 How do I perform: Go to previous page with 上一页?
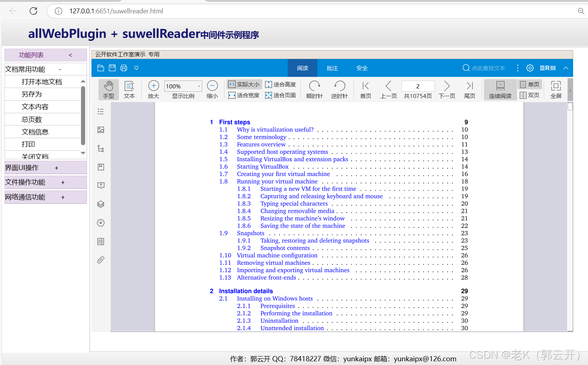pyautogui.click(x=388, y=89)
